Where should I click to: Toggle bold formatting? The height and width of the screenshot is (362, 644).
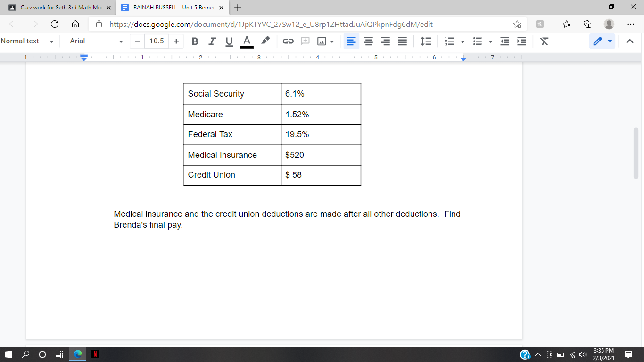[195, 41]
